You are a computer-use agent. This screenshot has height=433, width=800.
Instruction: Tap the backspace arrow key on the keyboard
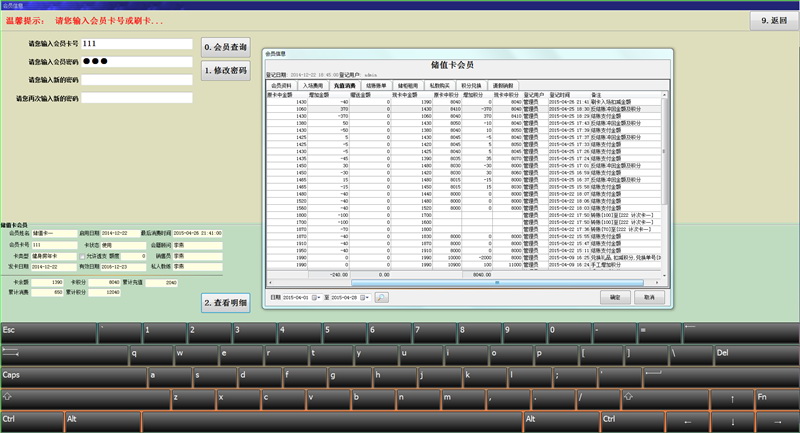coord(741,333)
